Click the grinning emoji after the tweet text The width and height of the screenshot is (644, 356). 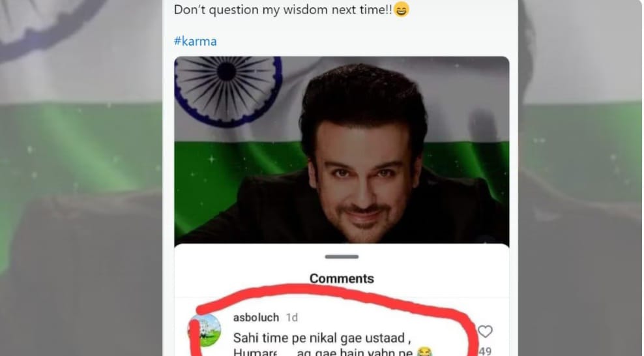[402, 9]
